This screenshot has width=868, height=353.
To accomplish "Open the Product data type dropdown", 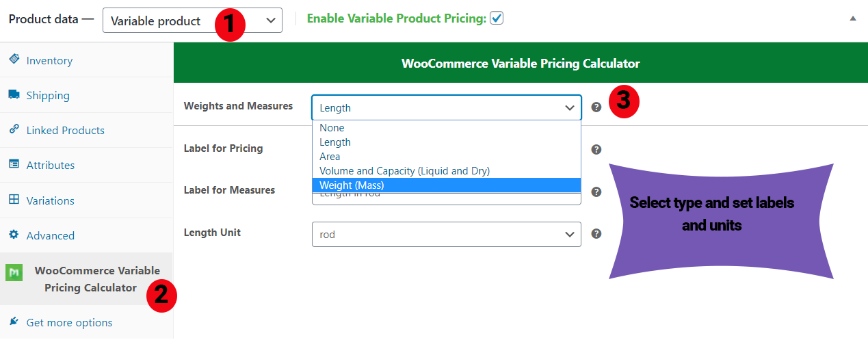I will 192,21.
